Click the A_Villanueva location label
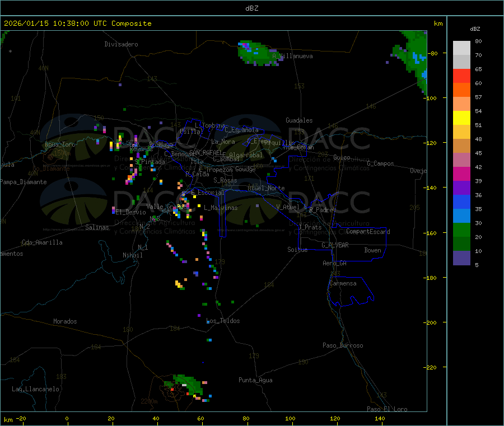This screenshot has height=426, width=504. click(x=292, y=56)
